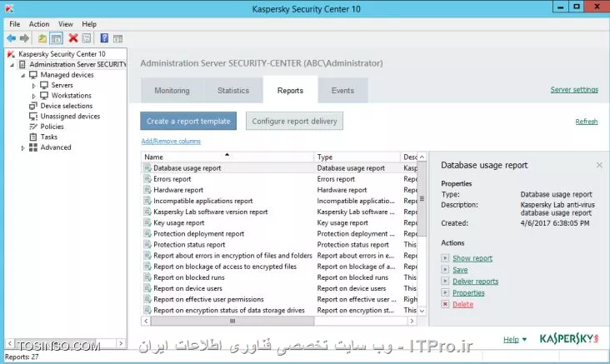Image resolution: width=610 pixels, height=364 pixels.
Task: Click the Refresh link
Action: click(587, 122)
